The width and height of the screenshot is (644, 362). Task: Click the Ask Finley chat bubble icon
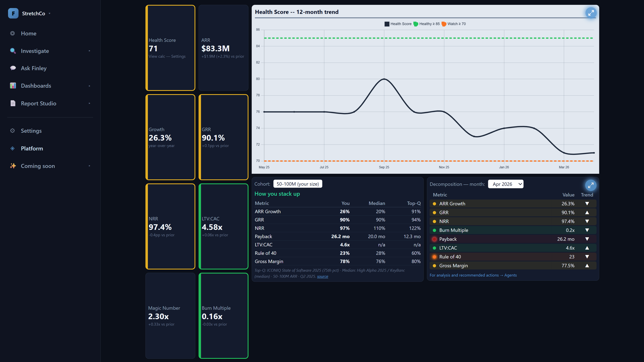point(13,68)
